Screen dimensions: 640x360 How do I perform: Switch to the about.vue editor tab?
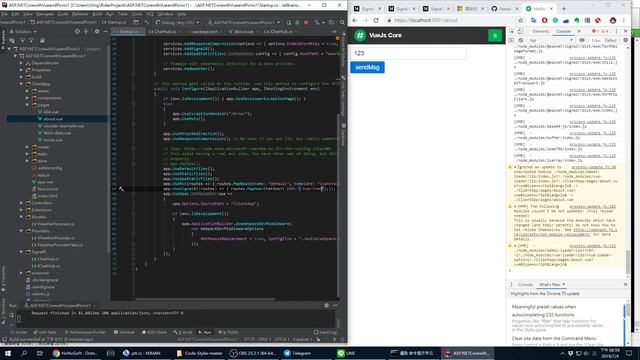tap(242, 31)
